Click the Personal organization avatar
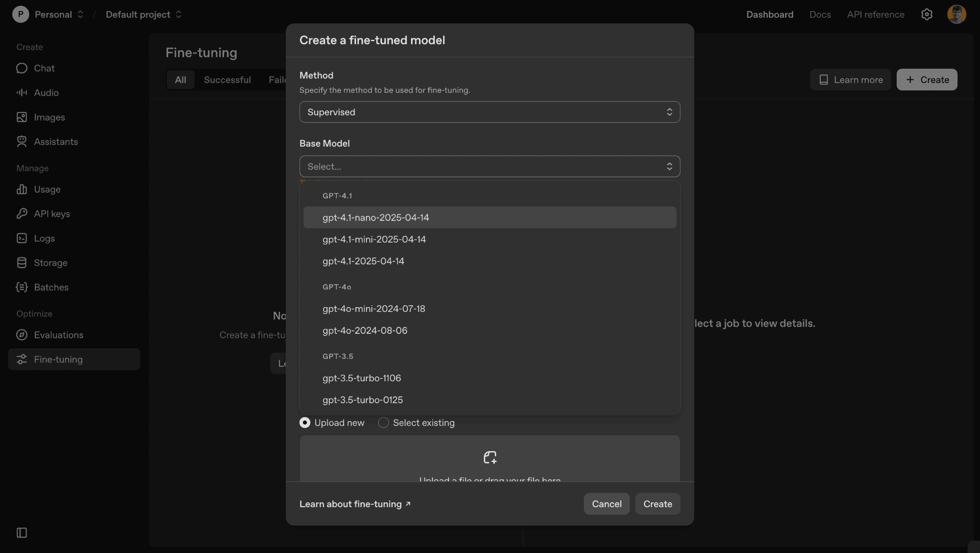The image size is (980, 553). pos(21,14)
